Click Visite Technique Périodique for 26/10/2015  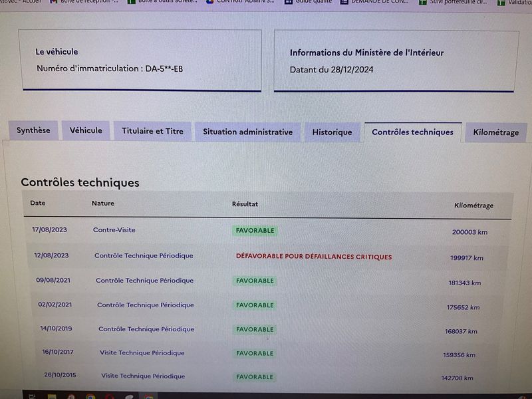[143, 376]
